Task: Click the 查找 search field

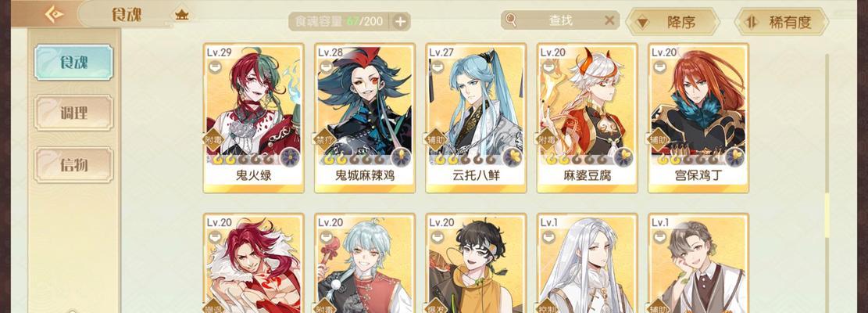Action: tap(560, 20)
